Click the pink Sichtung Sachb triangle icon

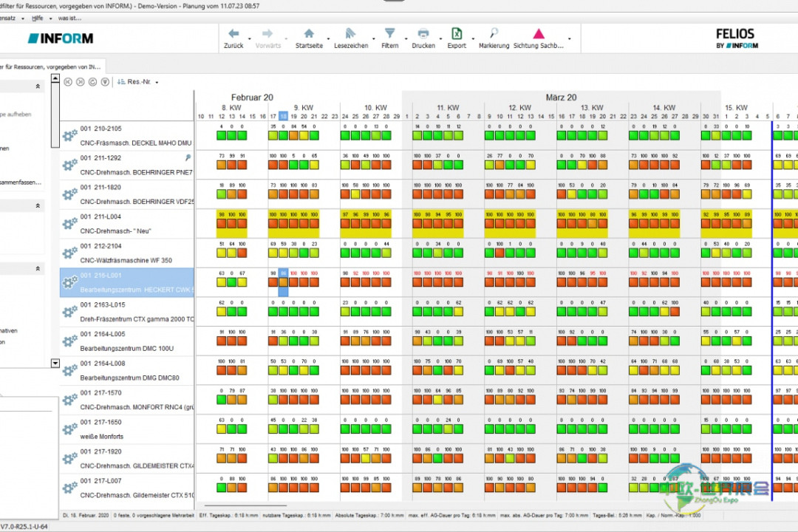(539, 34)
